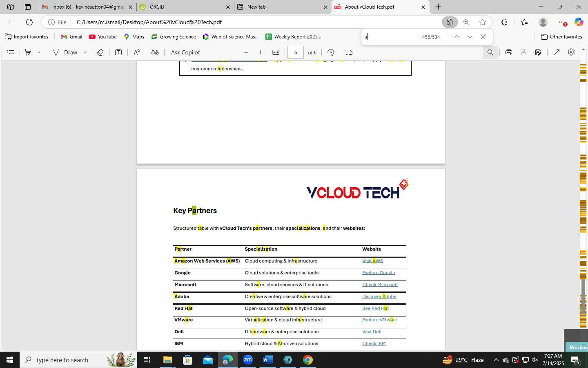The height and width of the screenshot is (368, 588).
Task: Zoom out the PDF page
Action: coord(246,52)
